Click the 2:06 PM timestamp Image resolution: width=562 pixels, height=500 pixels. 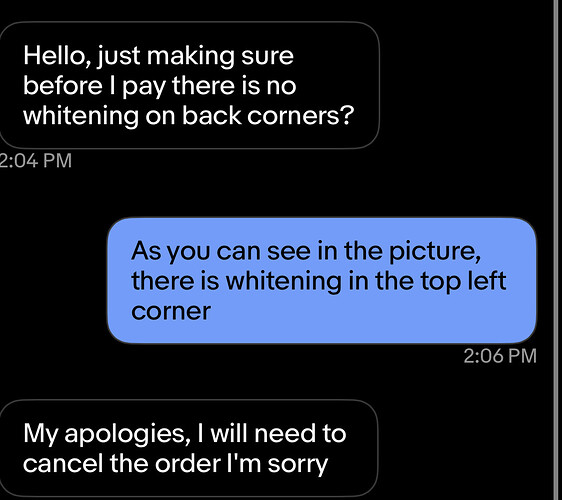[x=500, y=356]
